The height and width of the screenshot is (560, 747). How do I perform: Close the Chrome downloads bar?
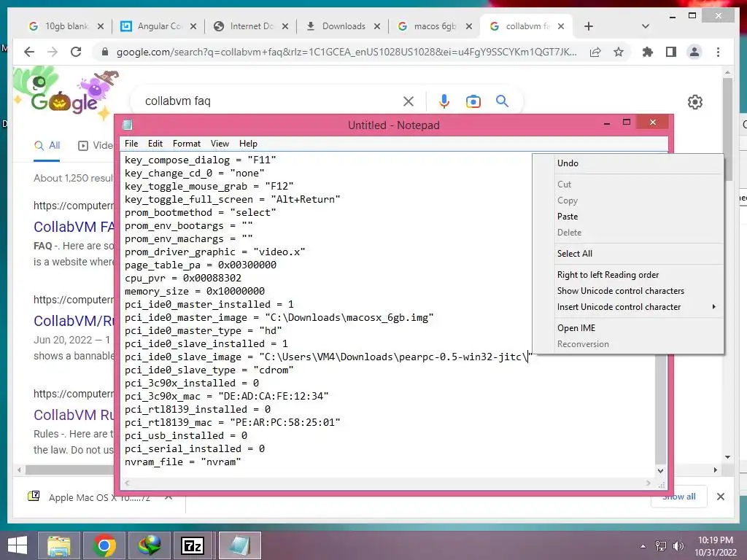(x=720, y=497)
